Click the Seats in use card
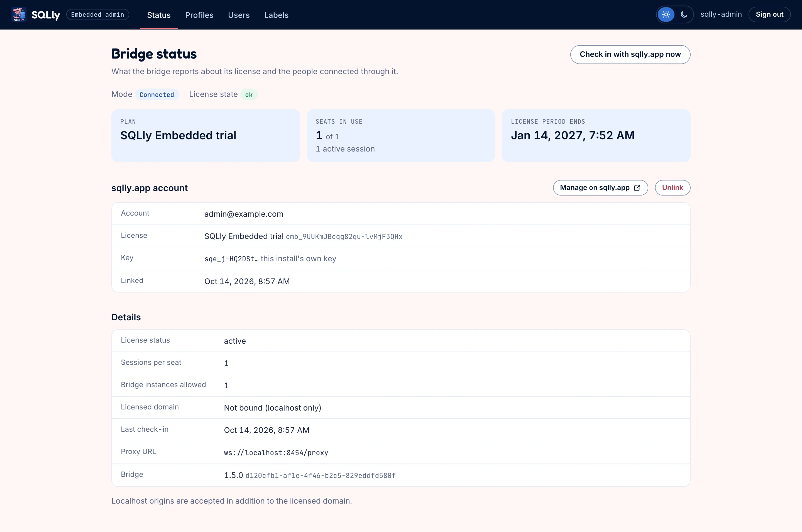The width and height of the screenshot is (802, 532). pyautogui.click(x=400, y=135)
